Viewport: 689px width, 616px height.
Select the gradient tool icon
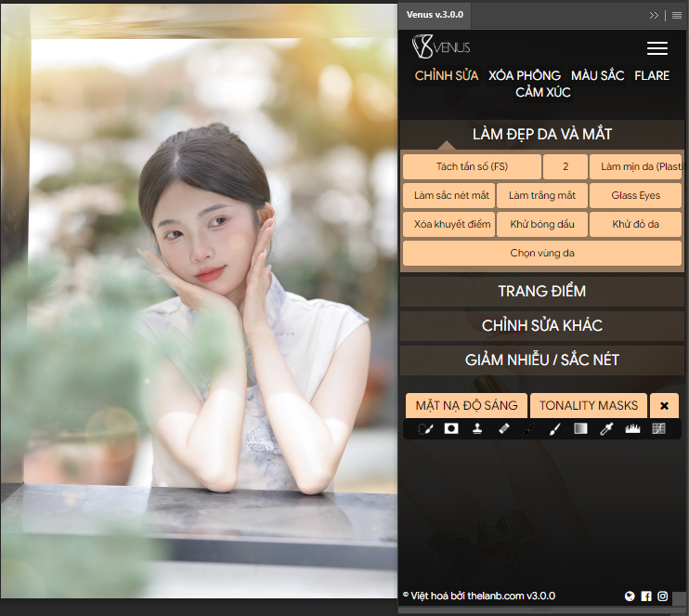(580, 429)
